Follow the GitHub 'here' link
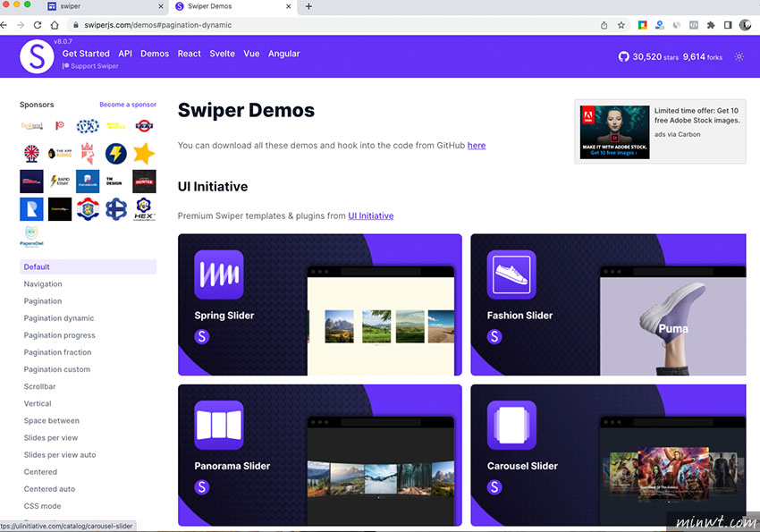Screen dimensions: 760x532 coord(477,146)
